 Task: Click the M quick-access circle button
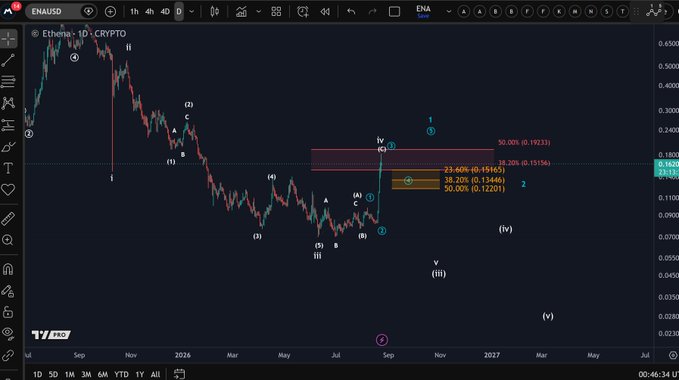point(575,12)
